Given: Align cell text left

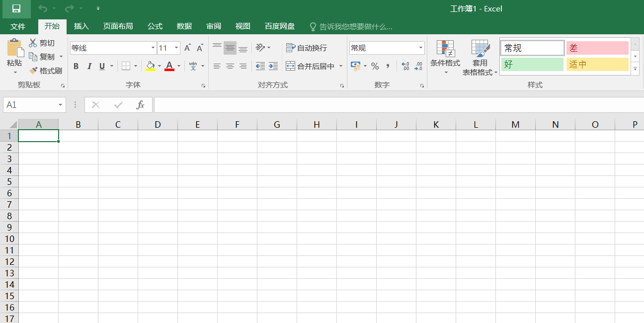Looking at the screenshot, I should point(217,66).
